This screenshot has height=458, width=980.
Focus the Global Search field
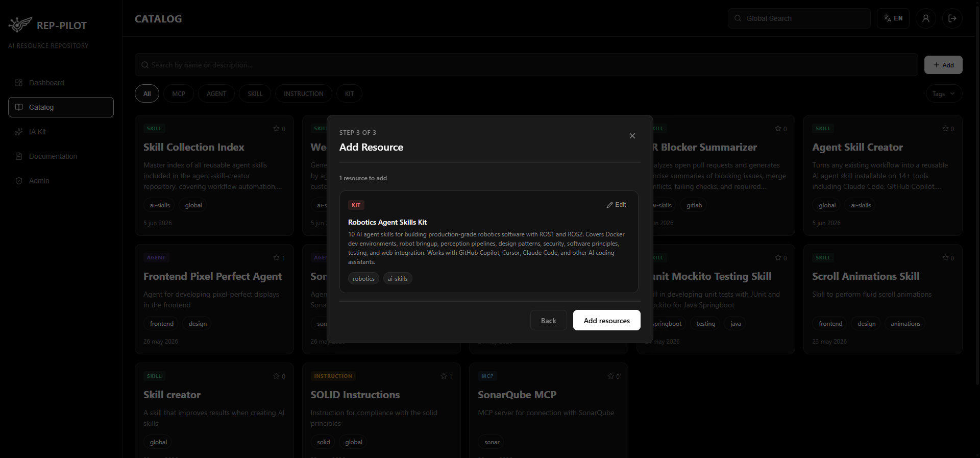(x=799, y=18)
